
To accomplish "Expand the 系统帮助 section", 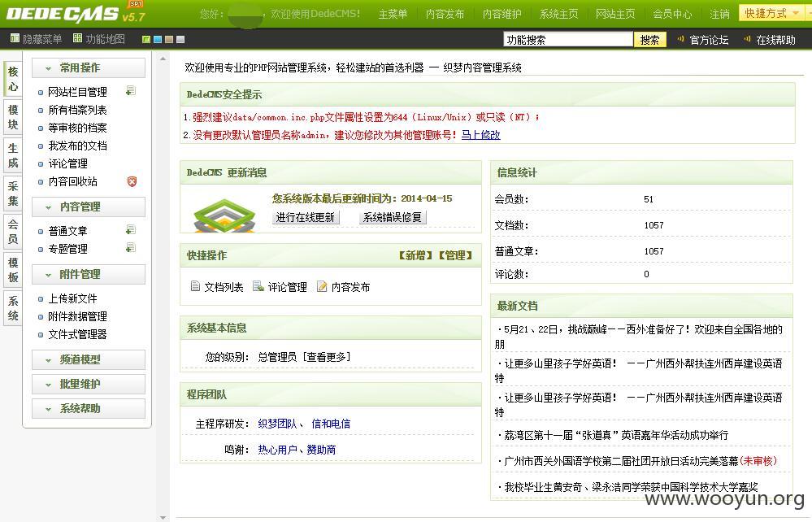I will pos(89,409).
